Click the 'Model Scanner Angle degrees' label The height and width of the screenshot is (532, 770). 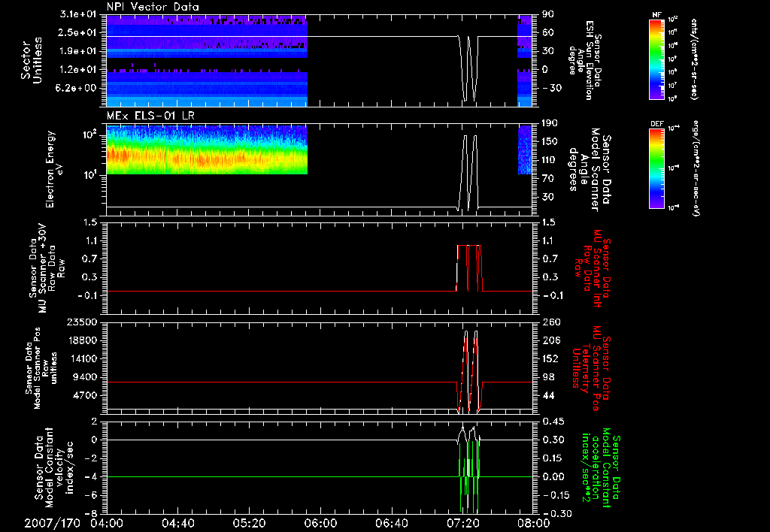(590, 169)
